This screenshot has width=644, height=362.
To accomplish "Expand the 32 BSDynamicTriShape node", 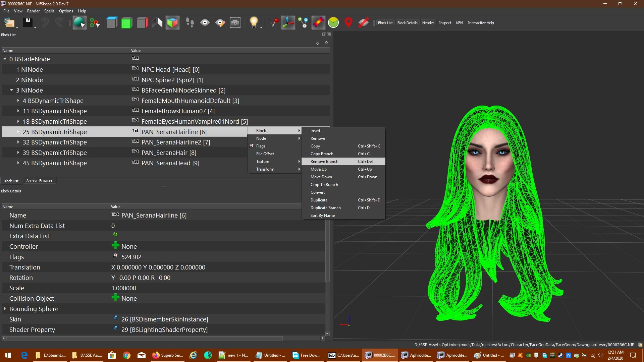I will click(x=18, y=142).
